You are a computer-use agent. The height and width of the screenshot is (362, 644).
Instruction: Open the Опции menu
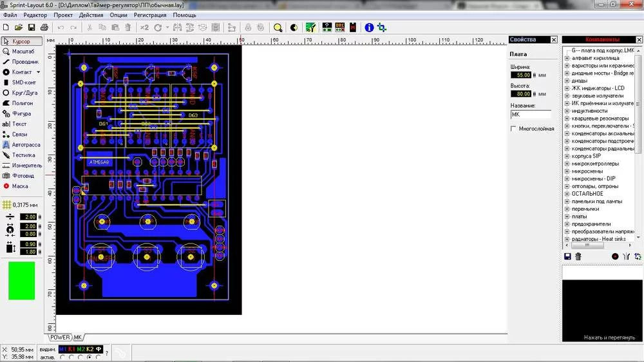(118, 15)
